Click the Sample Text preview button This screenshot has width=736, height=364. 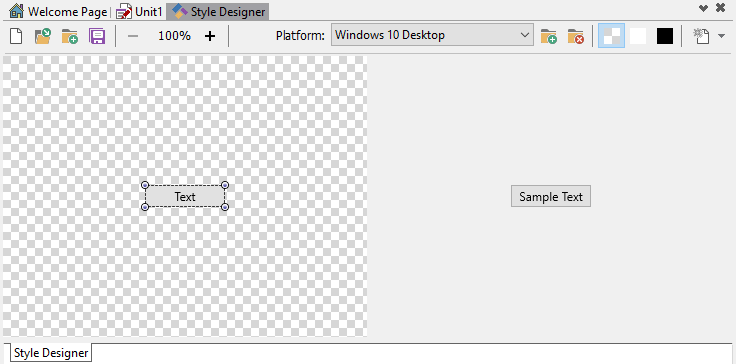tap(551, 196)
